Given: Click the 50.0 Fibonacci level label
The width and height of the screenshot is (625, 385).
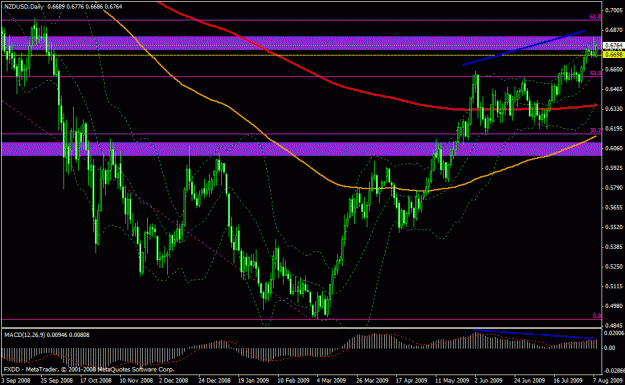Looking at the screenshot, I should (x=596, y=73).
